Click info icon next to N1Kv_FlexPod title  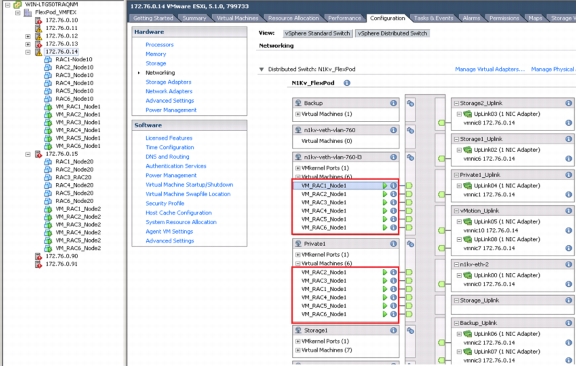point(347,83)
